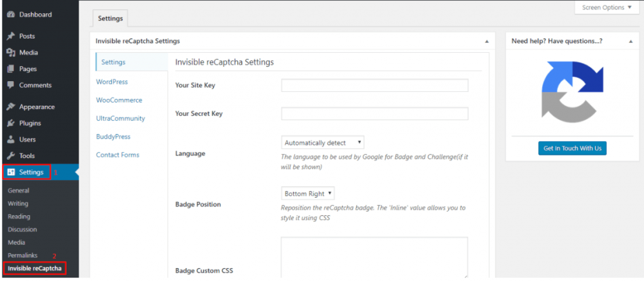Open the BuddyPress settings section
The height and width of the screenshot is (282, 644).
coord(113,137)
